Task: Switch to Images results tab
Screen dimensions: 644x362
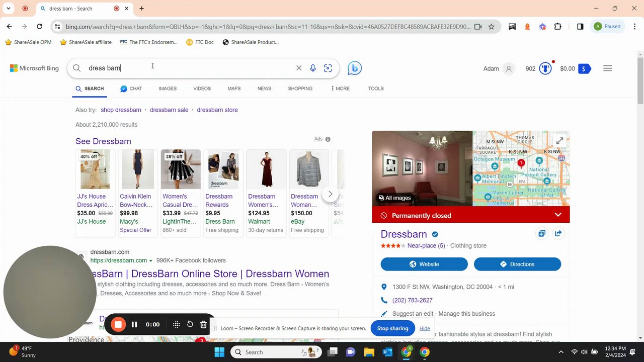Action: pyautogui.click(x=168, y=88)
